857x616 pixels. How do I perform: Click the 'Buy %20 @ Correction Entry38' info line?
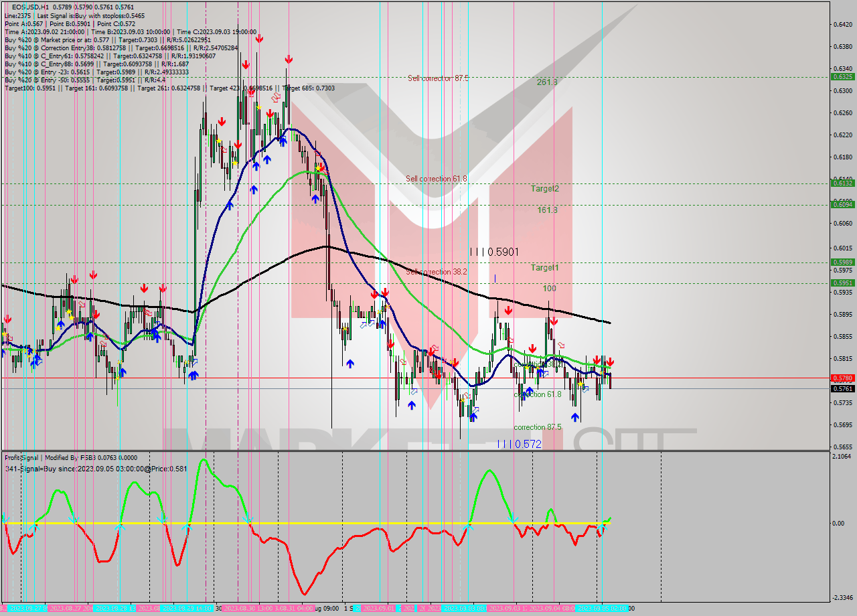(121, 48)
